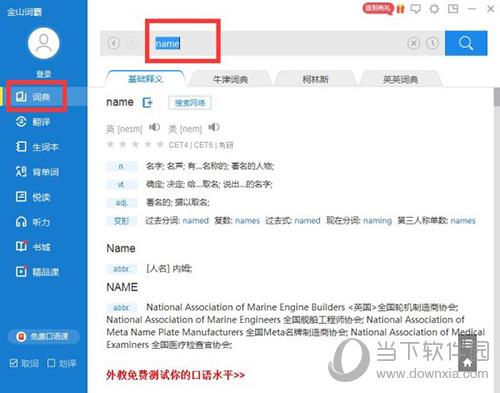Open settings gear icon in title bar
Screen dimensions: 500x393
coord(434,9)
